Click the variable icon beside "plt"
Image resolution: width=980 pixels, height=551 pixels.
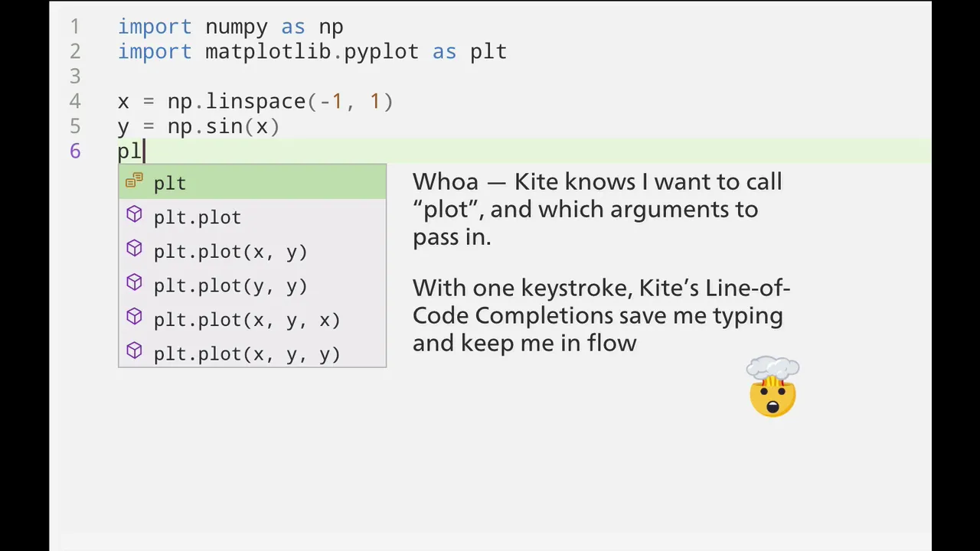click(134, 181)
